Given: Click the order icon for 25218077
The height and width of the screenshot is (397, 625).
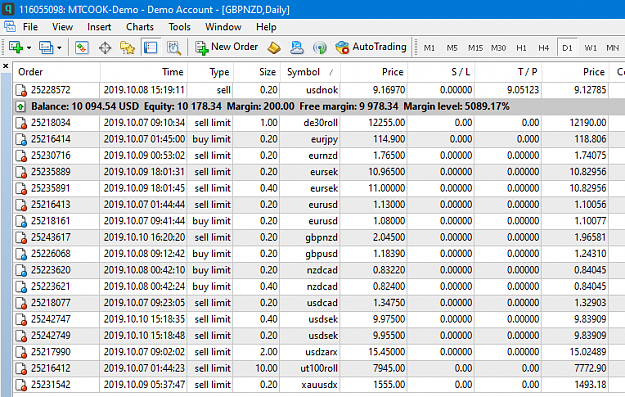Looking at the screenshot, I should 21,303.
